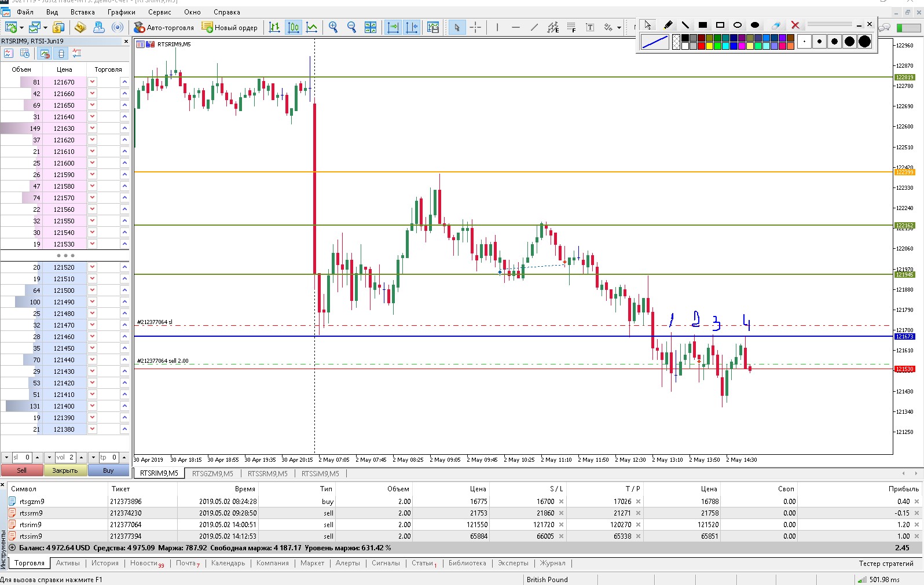Increase the sl value
This screenshot has height=585, width=924.
click(38, 457)
